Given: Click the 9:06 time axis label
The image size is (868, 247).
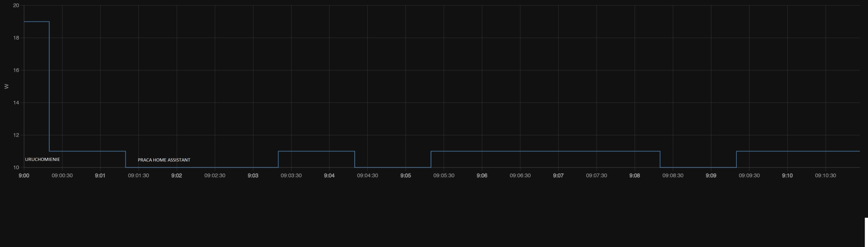Looking at the screenshot, I should [482, 176].
